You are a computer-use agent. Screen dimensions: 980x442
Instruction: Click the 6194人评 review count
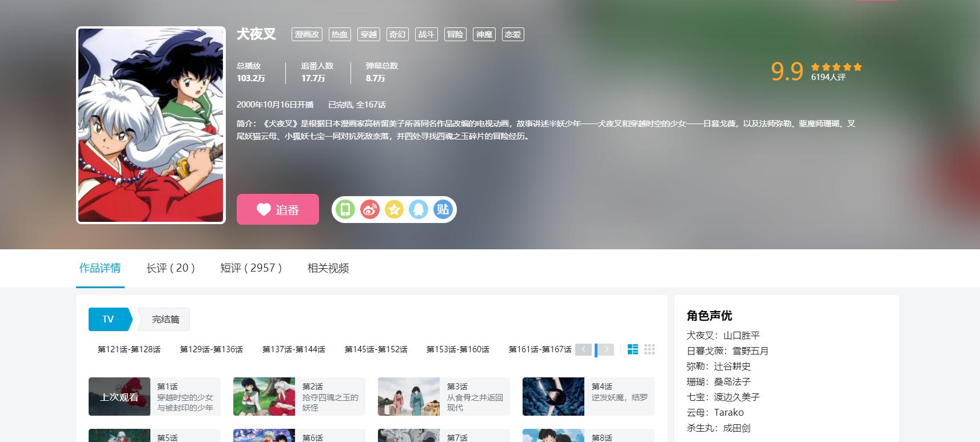(x=828, y=77)
